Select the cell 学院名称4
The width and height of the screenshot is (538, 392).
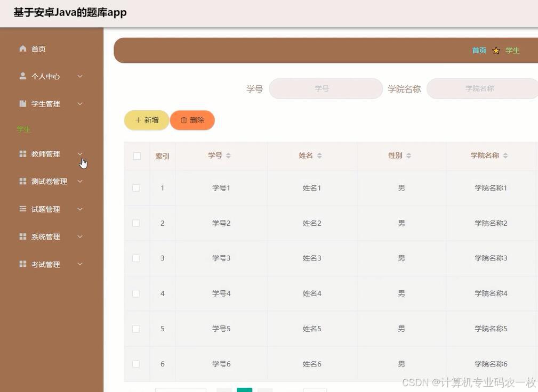click(x=491, y=293)
